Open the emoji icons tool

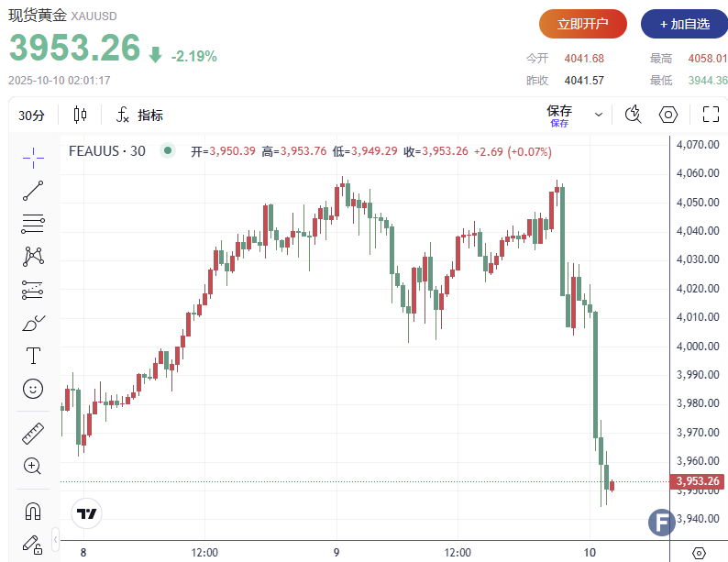tap(33, 389)
